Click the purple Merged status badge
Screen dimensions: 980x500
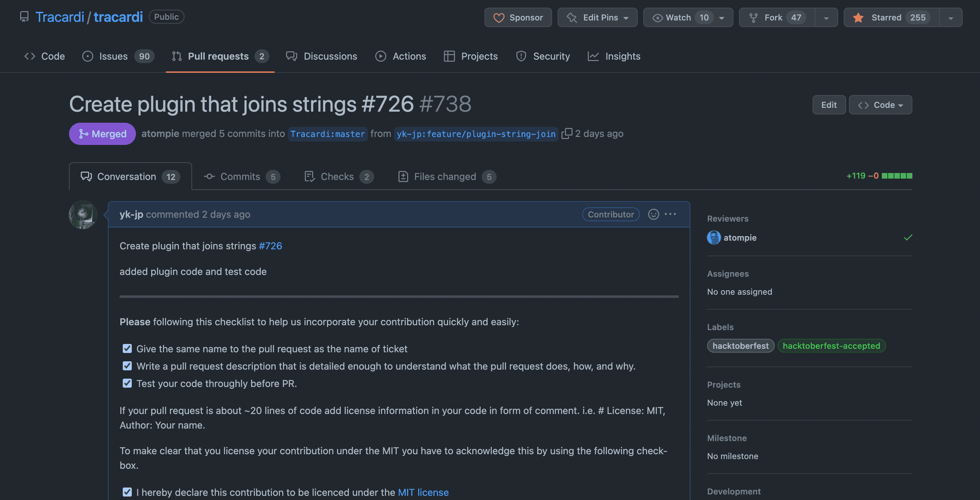[102, 133]
